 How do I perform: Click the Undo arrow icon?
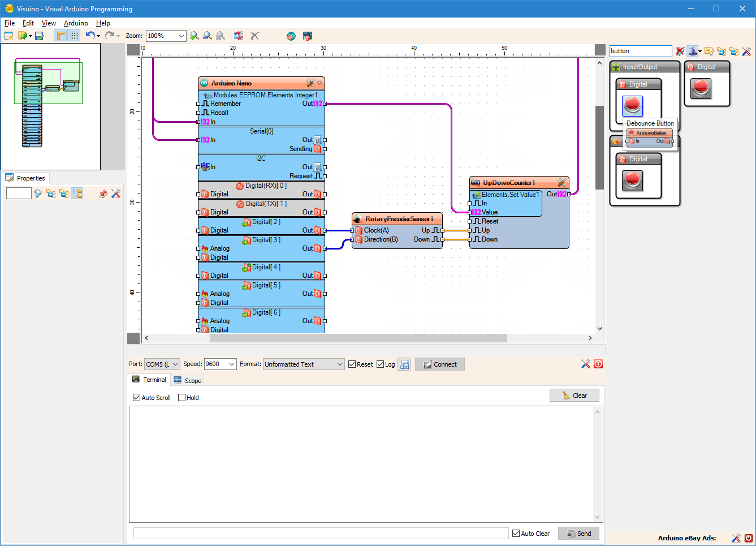(89, 35)
